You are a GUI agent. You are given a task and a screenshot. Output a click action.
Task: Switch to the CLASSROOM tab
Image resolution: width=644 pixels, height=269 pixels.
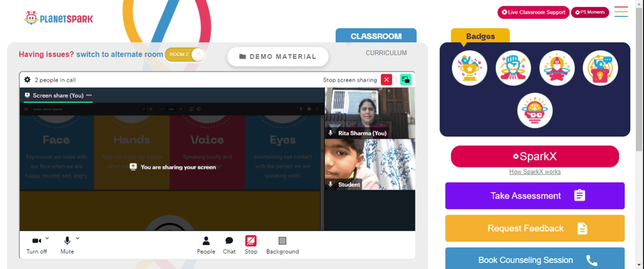[376, 35]
